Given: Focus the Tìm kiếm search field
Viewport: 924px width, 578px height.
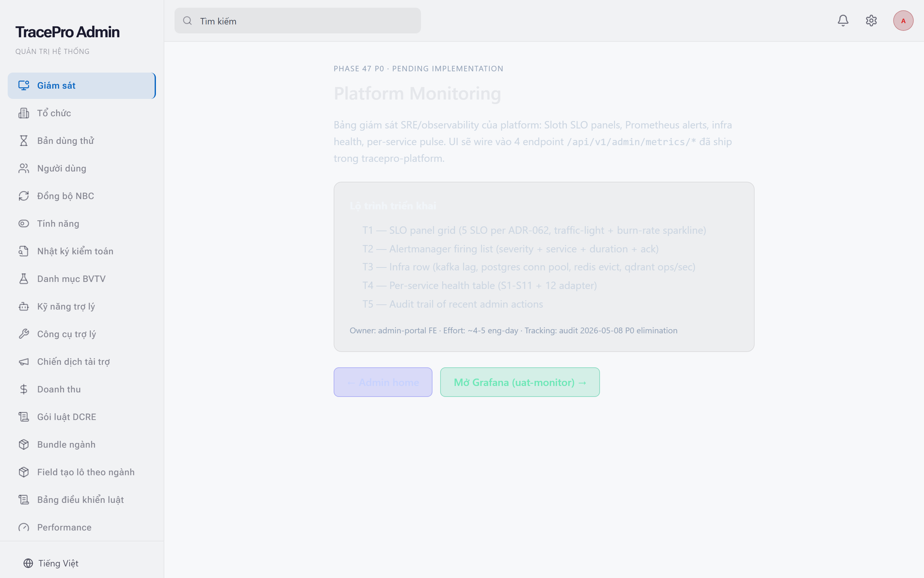Looking at the screenshot, I should [x=297, y=21].
